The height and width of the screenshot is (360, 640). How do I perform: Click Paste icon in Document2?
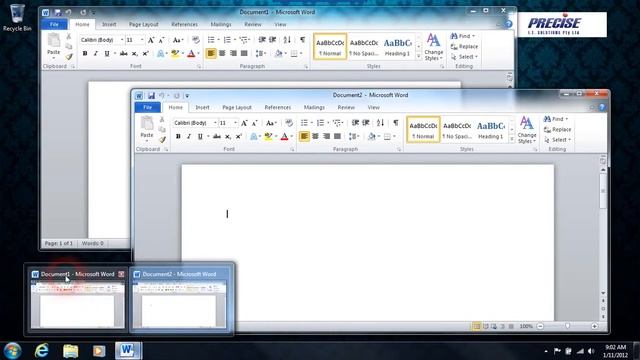(x=147, y=123)
